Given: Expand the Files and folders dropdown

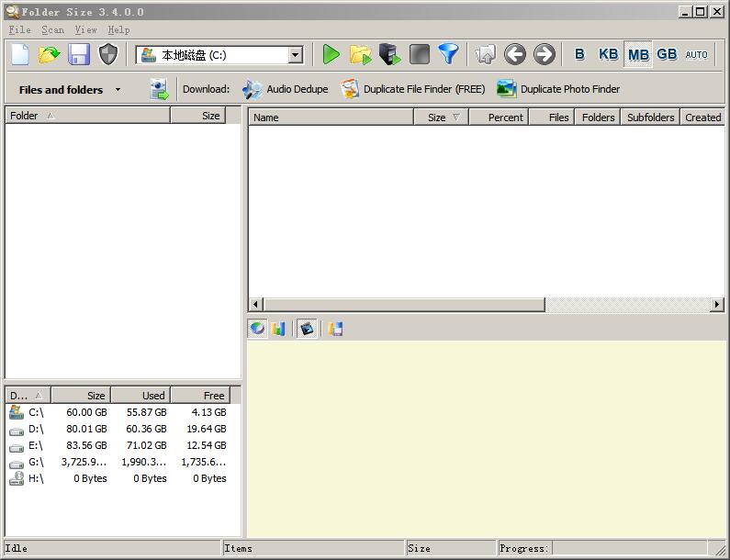Looking at the screenshot, I should pyautogui.click(x=118, y=89).
